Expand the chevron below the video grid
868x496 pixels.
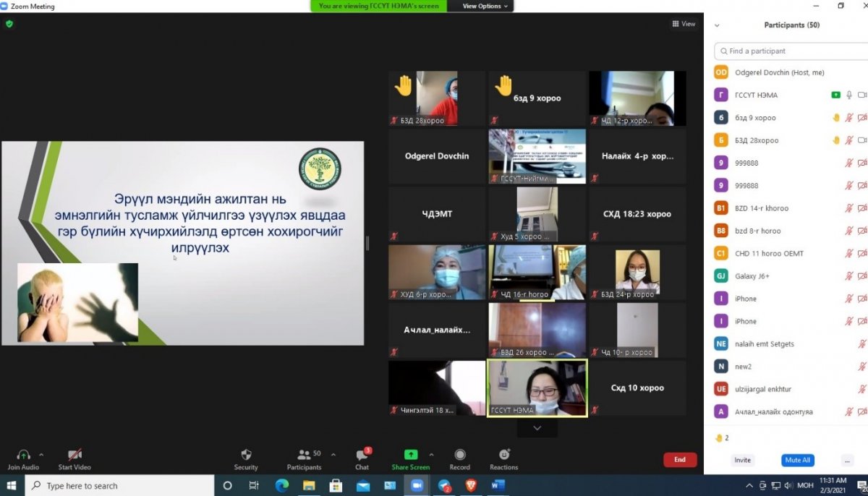(x=537, y=428)
